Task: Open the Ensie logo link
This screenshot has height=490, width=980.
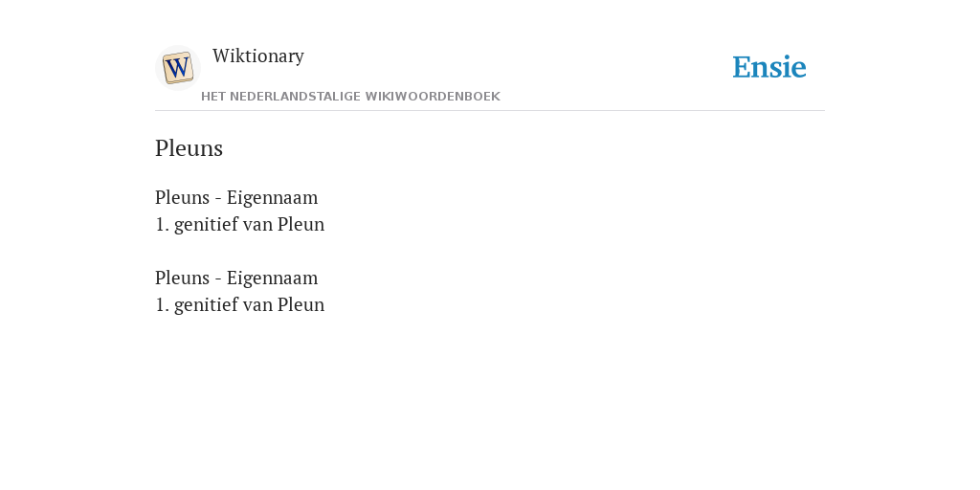Action: click(769, 67)
